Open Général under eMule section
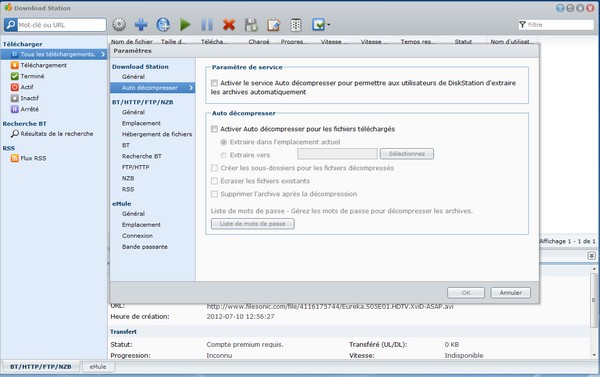Image resolution: width=600 pixels, height=377 pixels. tap(133, 214)
